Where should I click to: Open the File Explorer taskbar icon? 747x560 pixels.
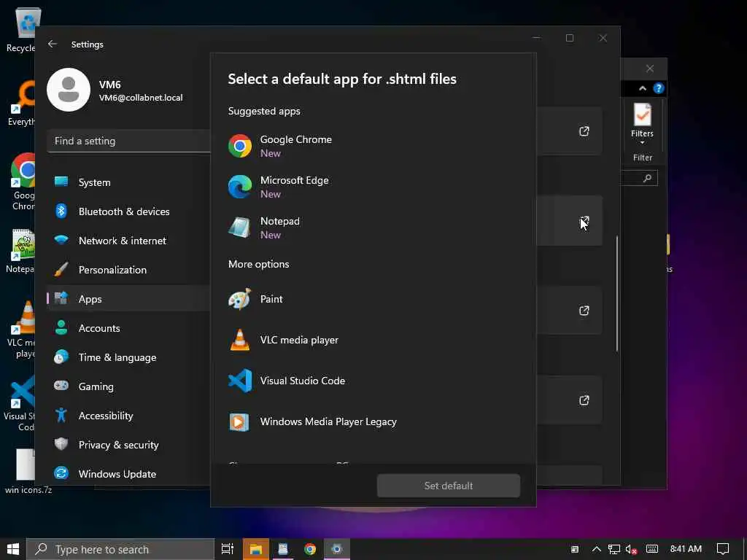256,549
